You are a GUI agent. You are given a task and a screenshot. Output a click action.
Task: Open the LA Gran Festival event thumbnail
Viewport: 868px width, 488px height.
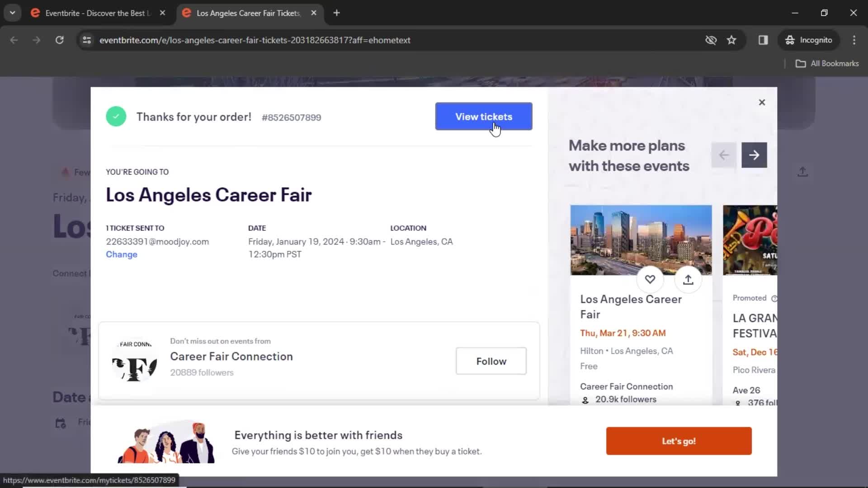pyautogui.click(x=750, y=240)
